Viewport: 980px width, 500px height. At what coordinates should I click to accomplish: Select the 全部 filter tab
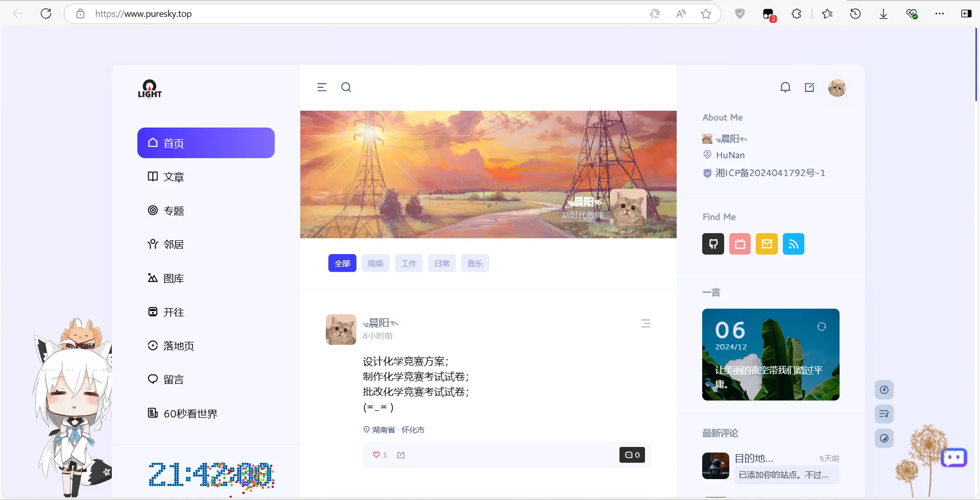click(x=342, y=263)
